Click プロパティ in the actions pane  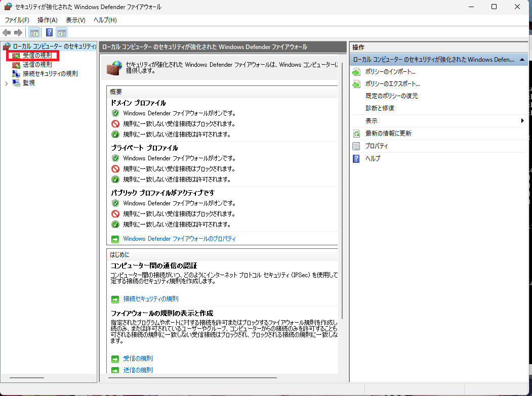click(x=376, y=146)
